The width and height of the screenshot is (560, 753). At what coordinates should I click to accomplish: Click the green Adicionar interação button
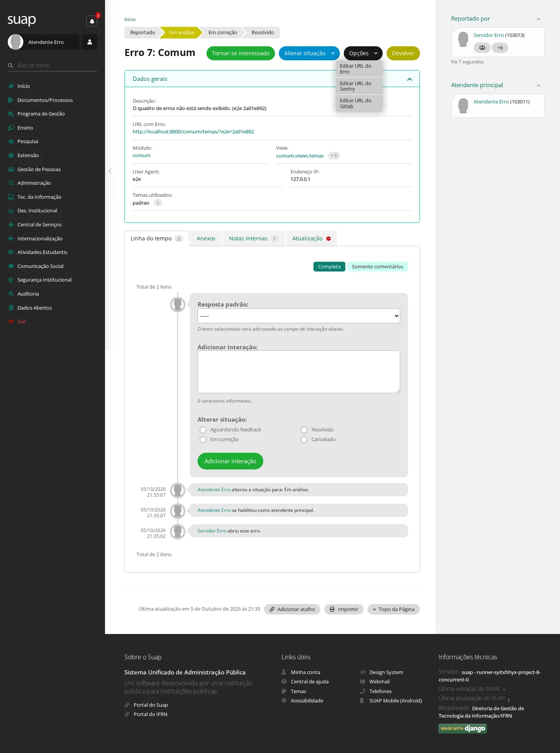coord(230,461)
